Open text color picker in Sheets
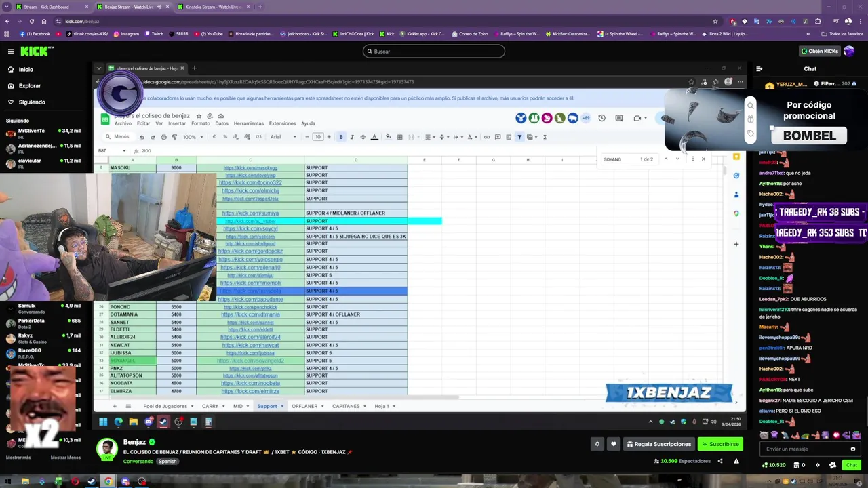 click(x=374, y=137)
